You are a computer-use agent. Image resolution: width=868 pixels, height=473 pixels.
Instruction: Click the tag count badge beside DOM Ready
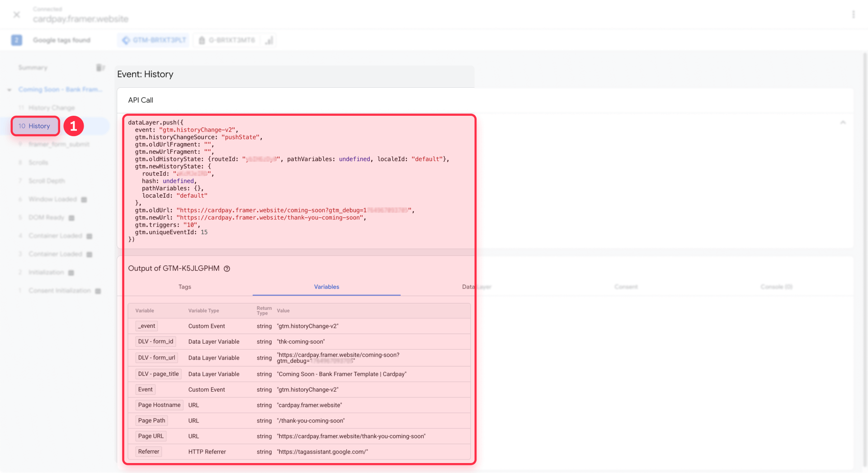[71, 218]
